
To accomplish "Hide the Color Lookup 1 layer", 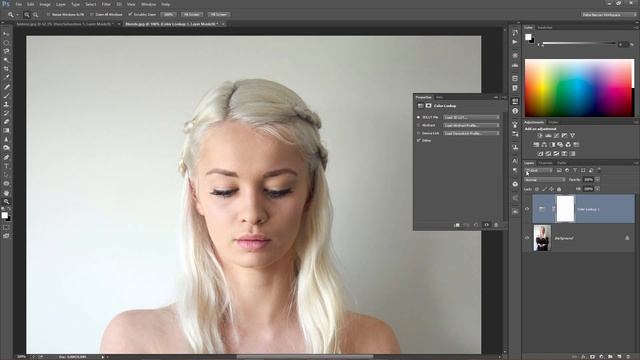I will click(527, 209).
